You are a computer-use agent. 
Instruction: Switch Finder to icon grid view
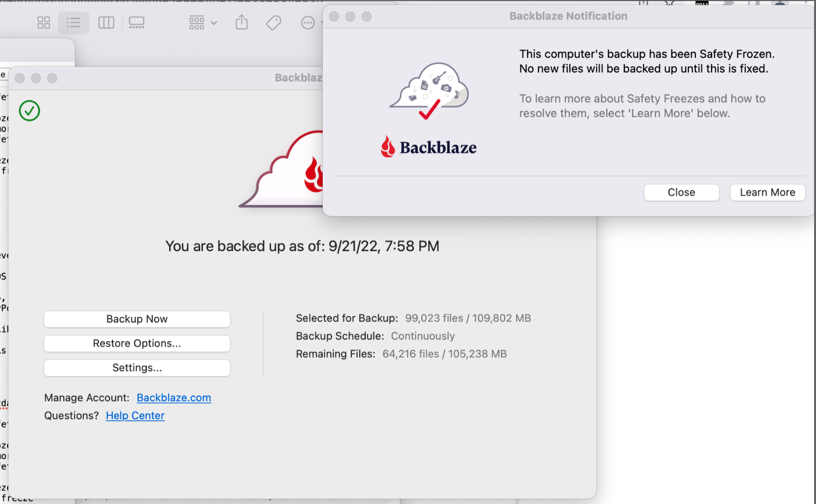pos(44,23)
